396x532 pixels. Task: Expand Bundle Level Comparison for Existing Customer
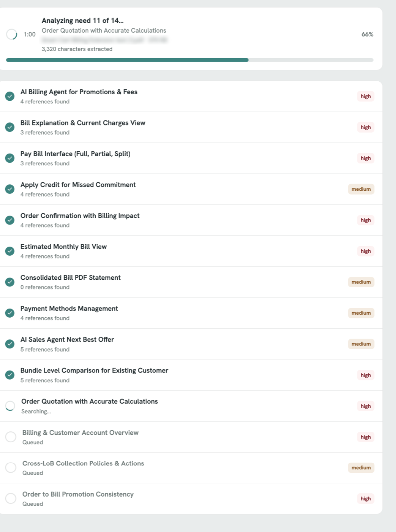pyautogui.click(x=191, y=375)
